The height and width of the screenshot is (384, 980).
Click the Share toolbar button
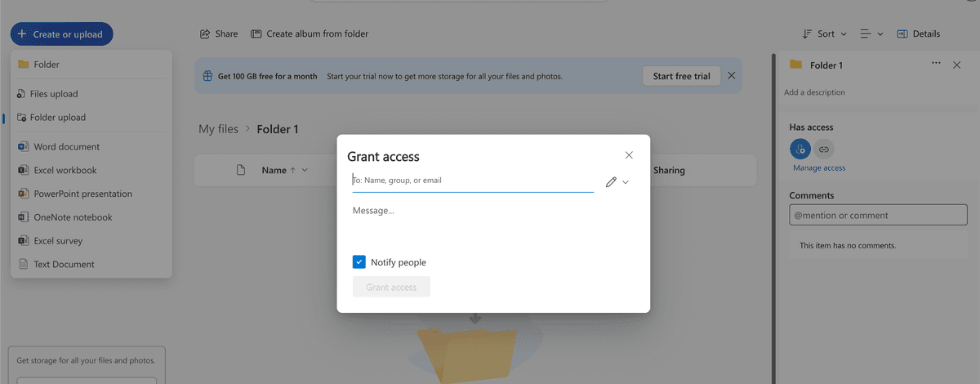tap(219, 34)
